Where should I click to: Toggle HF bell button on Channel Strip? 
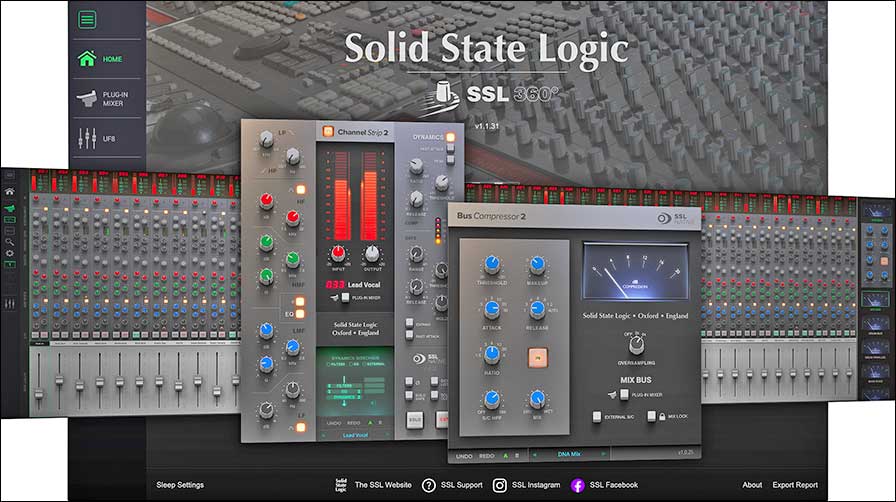(x=300, y=189)
